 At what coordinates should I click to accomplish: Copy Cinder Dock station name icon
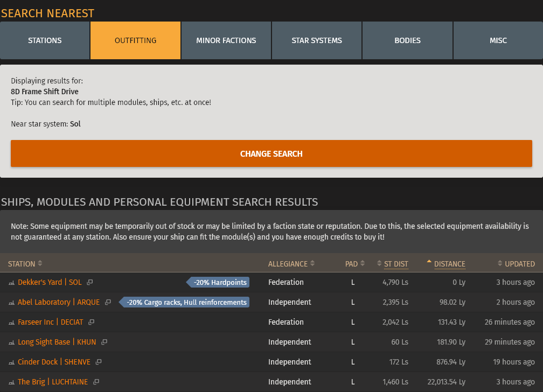click(99, 362)
